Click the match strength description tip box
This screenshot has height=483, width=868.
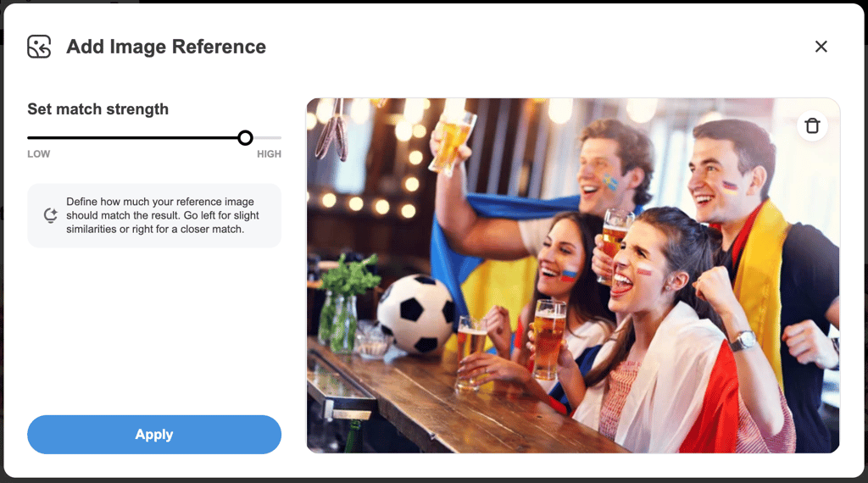pyautogui.click(x=154, y=215)
